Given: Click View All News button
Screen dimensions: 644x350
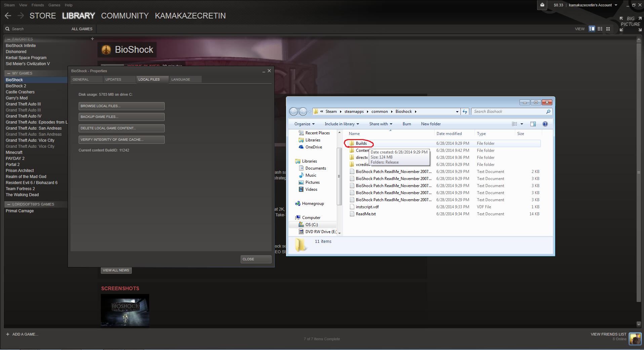Looking at the screenshot, I should coord(116,270).
